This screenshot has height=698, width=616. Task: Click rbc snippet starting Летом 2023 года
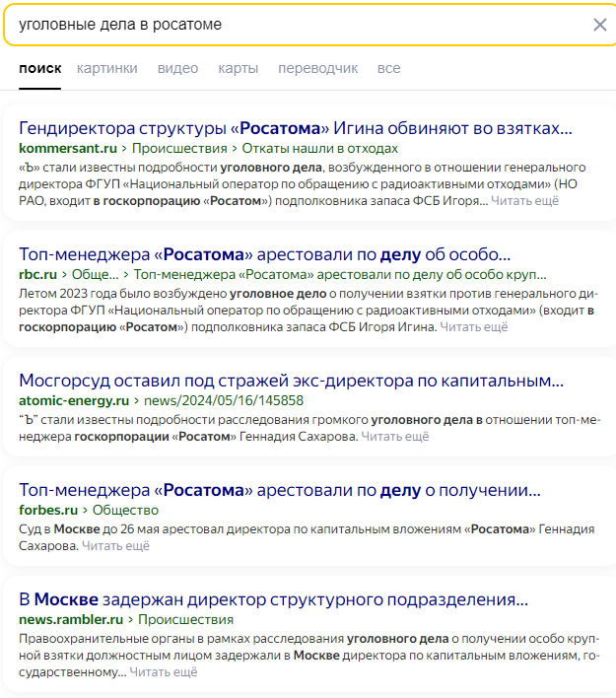tap(308, 311)
